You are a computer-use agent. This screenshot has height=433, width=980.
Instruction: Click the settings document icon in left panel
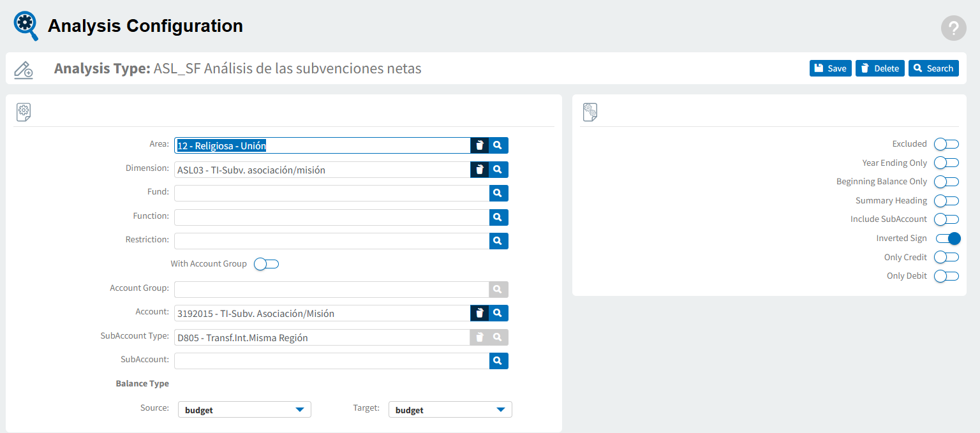[x=24, y=112]
